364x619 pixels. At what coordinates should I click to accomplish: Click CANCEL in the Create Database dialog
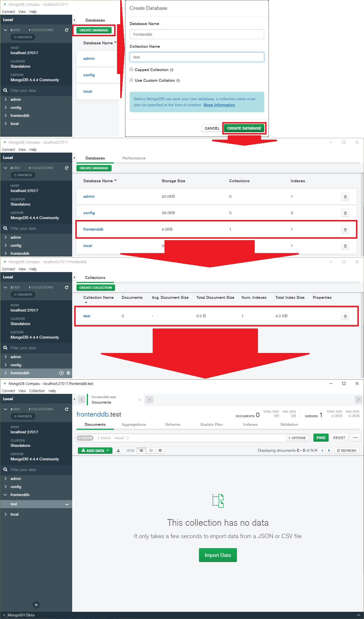click(212, 128)
